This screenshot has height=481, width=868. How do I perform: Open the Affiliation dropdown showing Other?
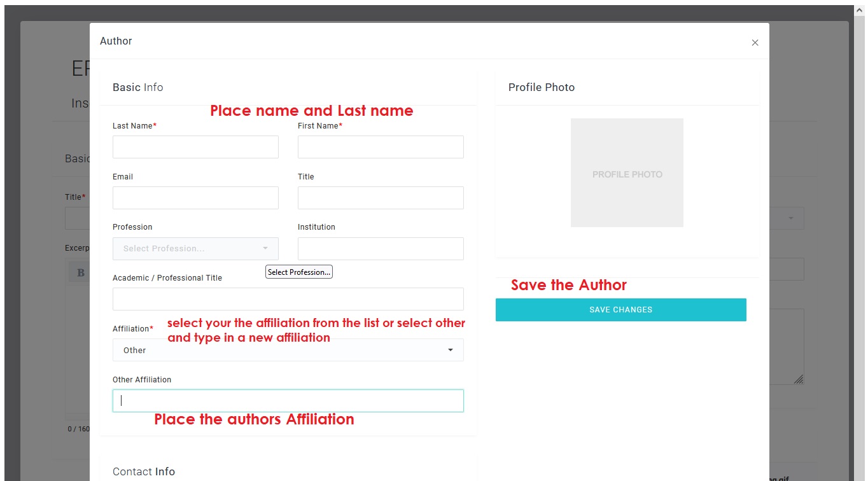coord(288,350)
